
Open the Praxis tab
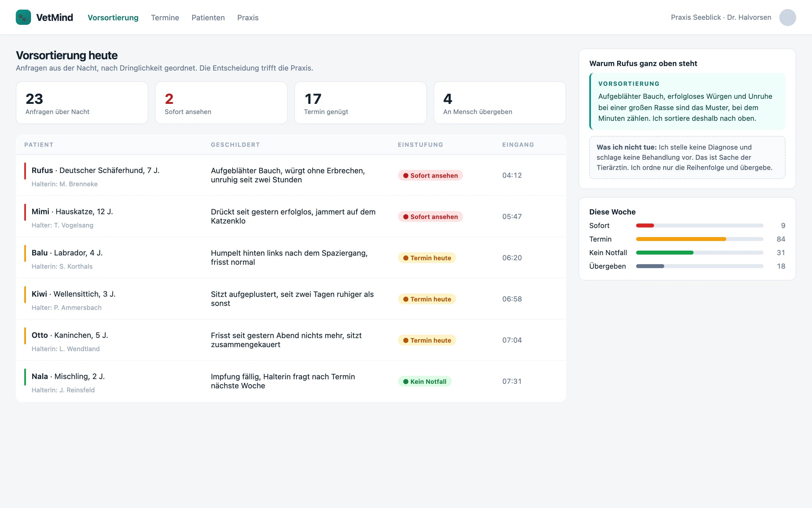[x=248, y=17]
